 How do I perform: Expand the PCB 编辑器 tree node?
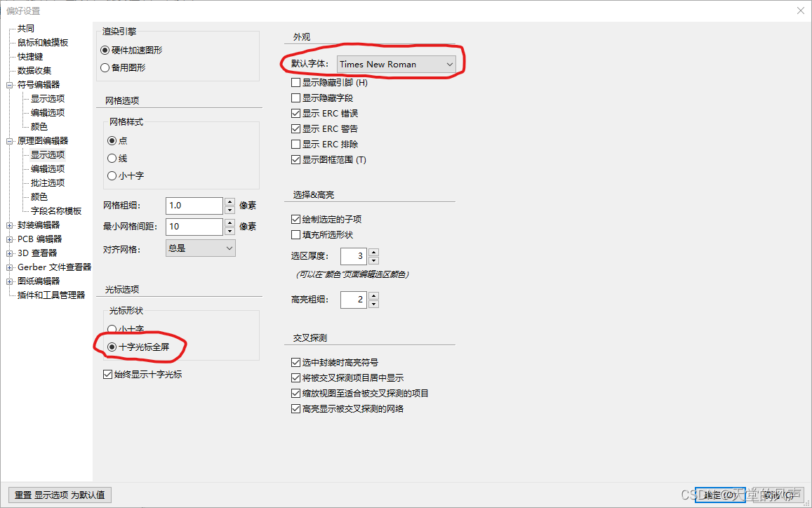[x=9, y=239]
